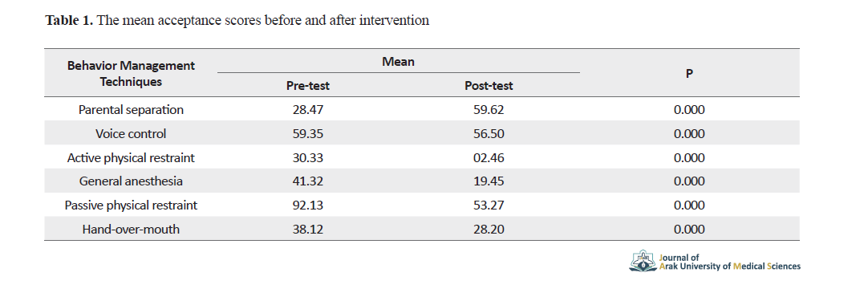
Task: Select post-test value 02.46
Action: pyautogui.click(x=489, y=158)
